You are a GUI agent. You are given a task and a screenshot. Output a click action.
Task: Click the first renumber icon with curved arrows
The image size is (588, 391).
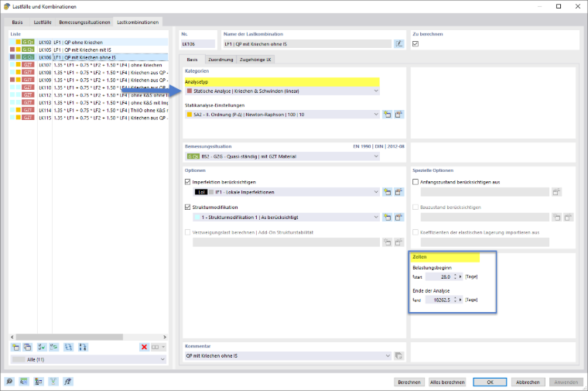[68, 347]
